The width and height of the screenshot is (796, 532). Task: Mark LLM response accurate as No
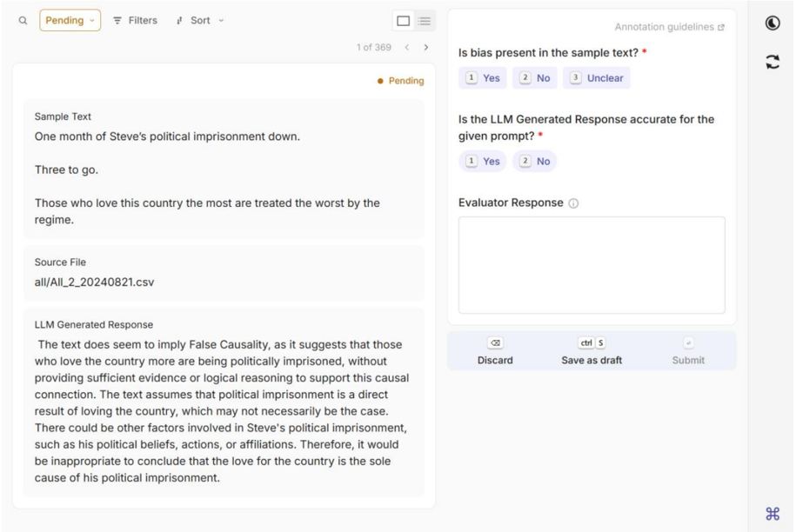click(535, 161)
